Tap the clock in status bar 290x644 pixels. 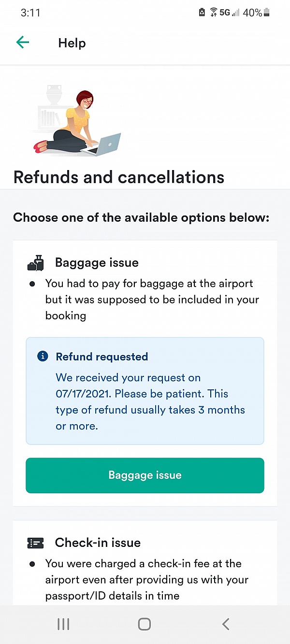click(x=30, y=13)
